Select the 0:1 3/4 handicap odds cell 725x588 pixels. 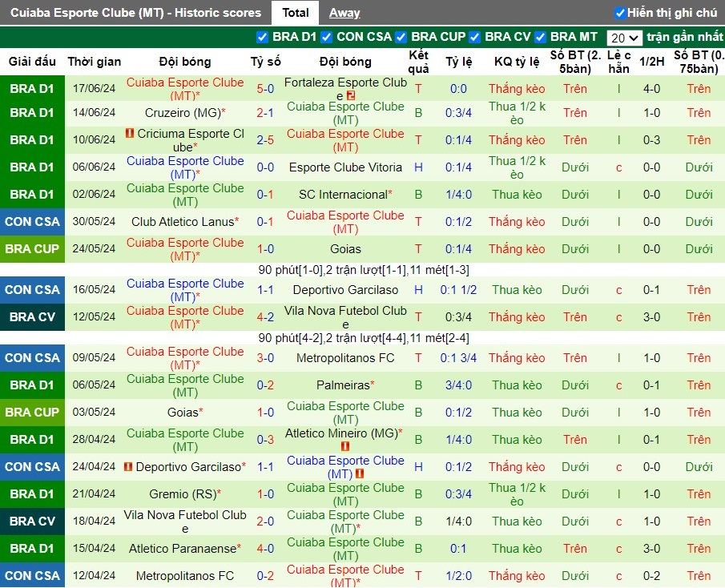pyautogui.click(x=458, y=358)
